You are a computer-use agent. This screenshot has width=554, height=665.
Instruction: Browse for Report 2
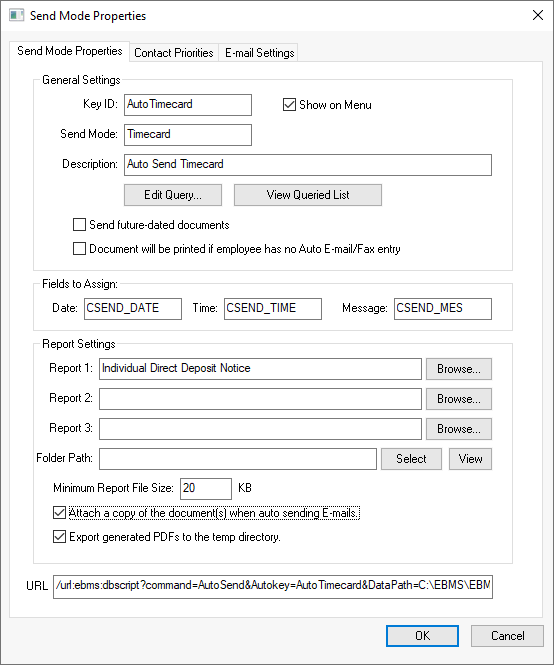click(x=459, y=399)
